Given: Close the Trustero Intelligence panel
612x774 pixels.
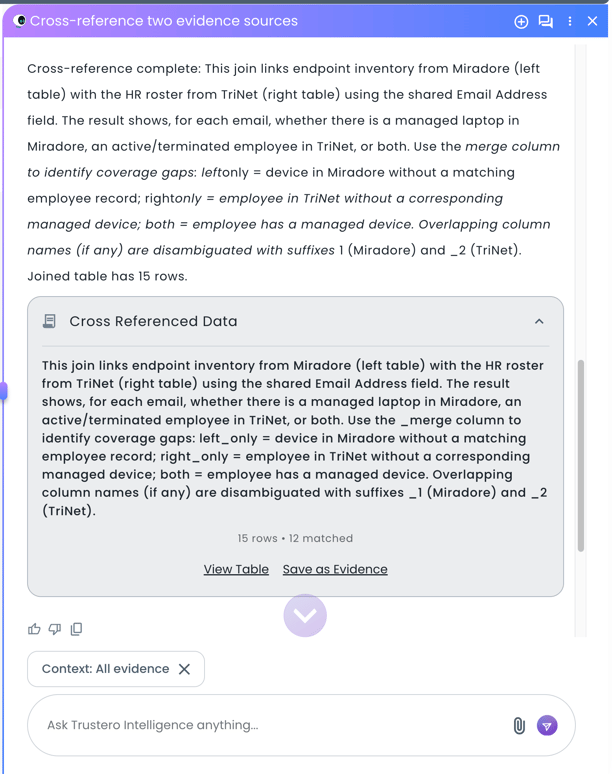Looking at the screenshot, I should (x=593, y=21).
